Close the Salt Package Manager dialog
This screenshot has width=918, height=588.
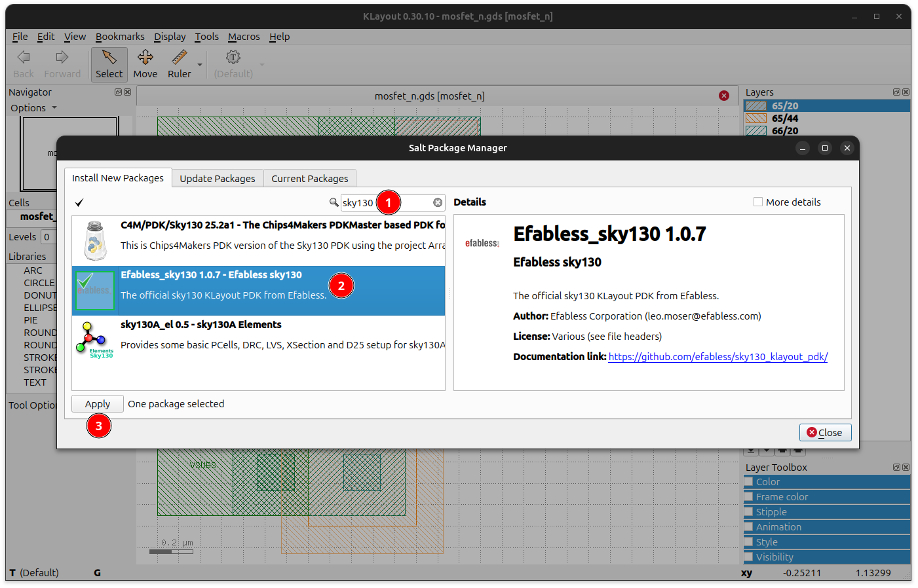click(x=825, y=433)
